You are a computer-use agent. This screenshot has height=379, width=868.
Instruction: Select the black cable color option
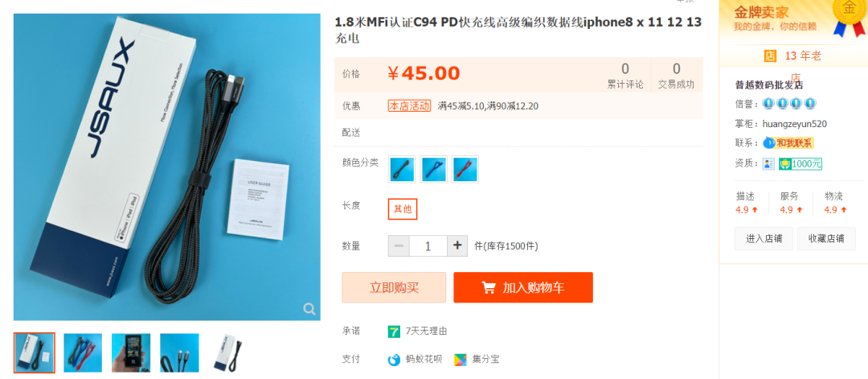point(403,169)
